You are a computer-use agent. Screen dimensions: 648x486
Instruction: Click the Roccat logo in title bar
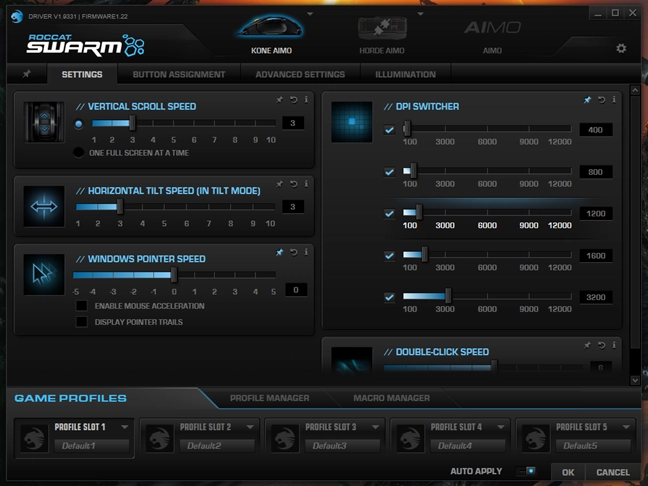point(17,17)
